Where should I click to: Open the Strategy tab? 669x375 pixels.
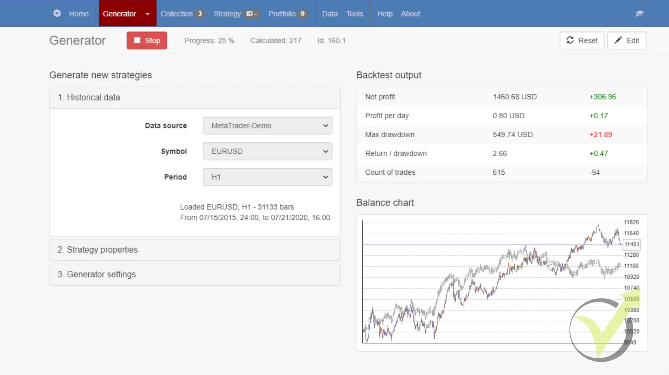236,14
